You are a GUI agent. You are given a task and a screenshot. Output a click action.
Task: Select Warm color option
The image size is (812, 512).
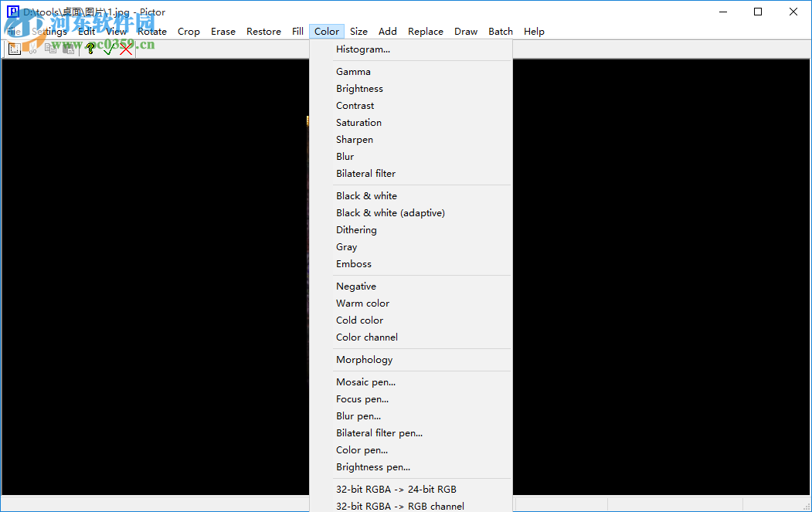pos(411,303)
